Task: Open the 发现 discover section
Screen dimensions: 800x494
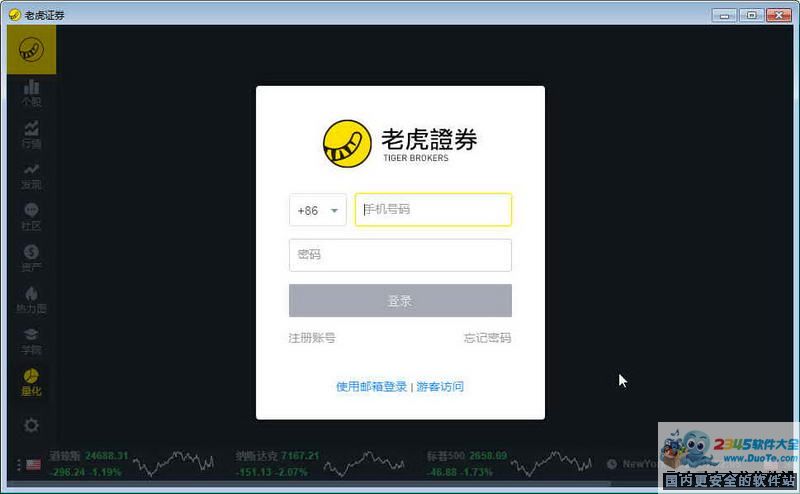Action: tap(31, 176)
